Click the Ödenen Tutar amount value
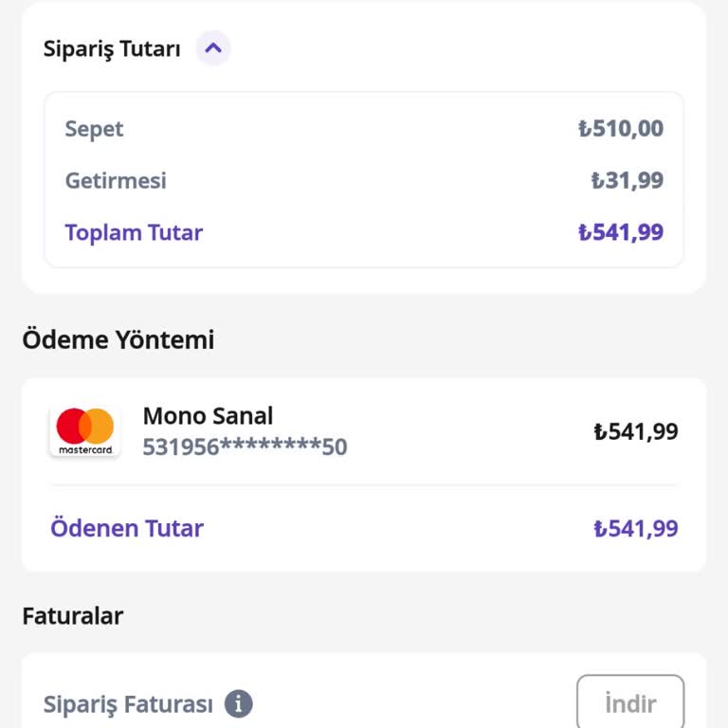 636,528
